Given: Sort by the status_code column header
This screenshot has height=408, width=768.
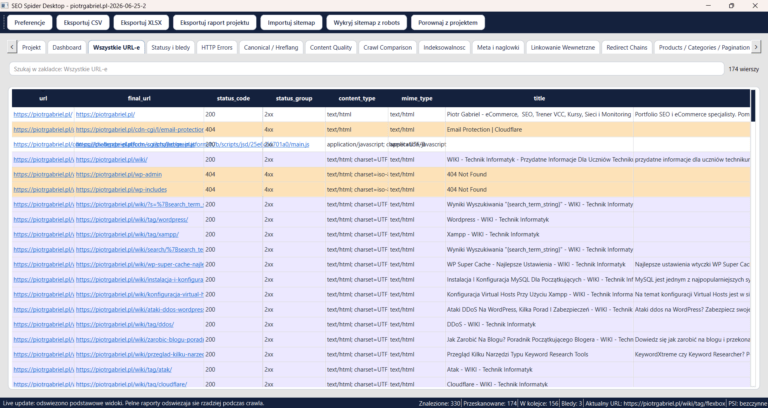Looking at the screenshot, I should pos(233,98).
